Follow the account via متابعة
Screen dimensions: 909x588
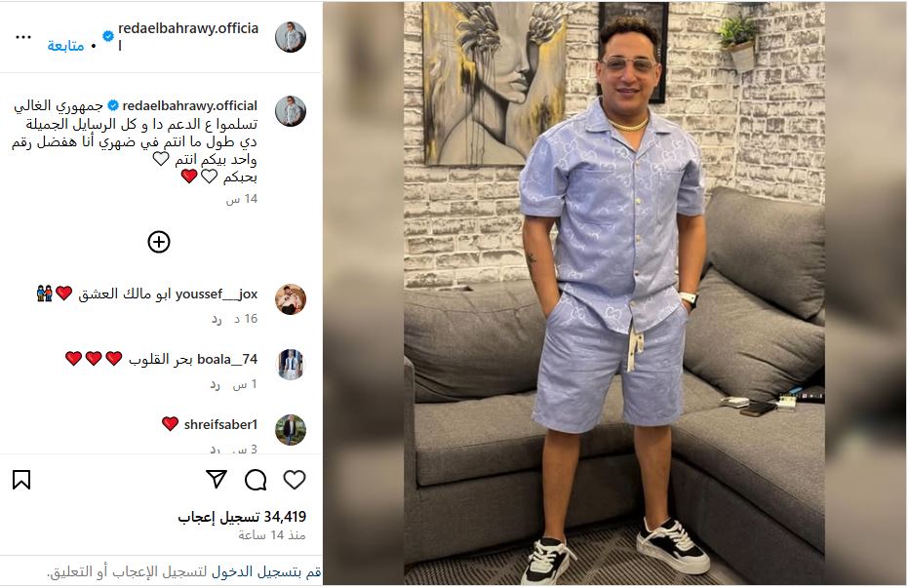(x=65, y=45)
